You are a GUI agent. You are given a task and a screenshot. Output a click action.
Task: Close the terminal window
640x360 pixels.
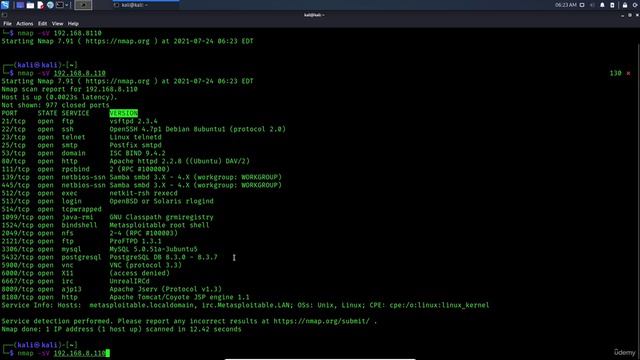pos(637,15)
